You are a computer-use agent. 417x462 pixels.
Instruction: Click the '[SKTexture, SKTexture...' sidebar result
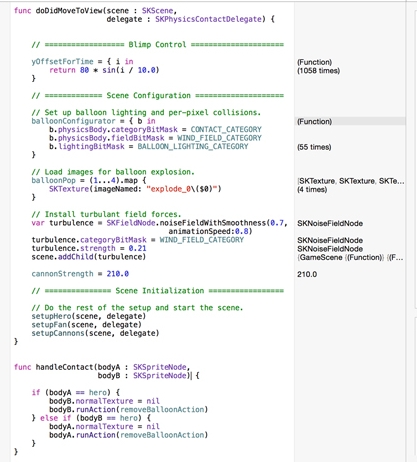(x=351, y=181)
